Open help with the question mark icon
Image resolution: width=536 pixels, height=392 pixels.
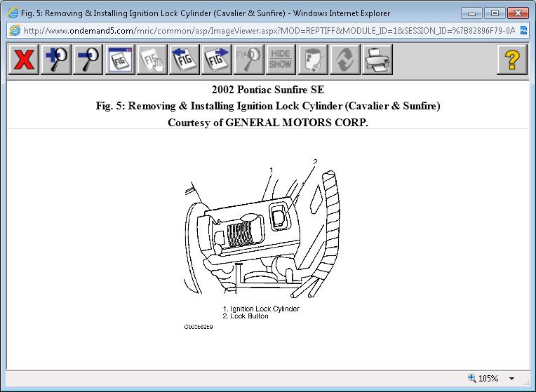[511, 60]
